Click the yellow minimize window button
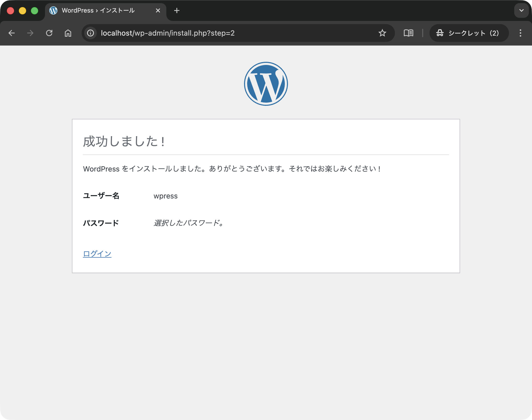532x420 pixels. [x=22, y=11]
